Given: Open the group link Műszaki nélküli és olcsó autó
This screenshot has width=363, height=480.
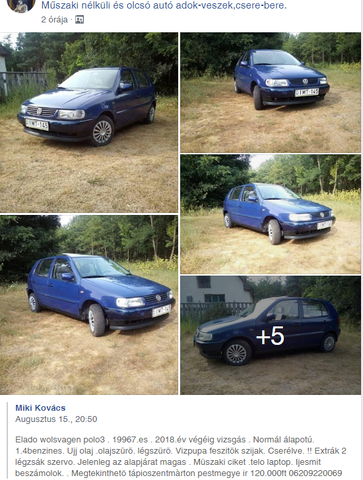Looking at the screenshot, I should click(164, 6).
